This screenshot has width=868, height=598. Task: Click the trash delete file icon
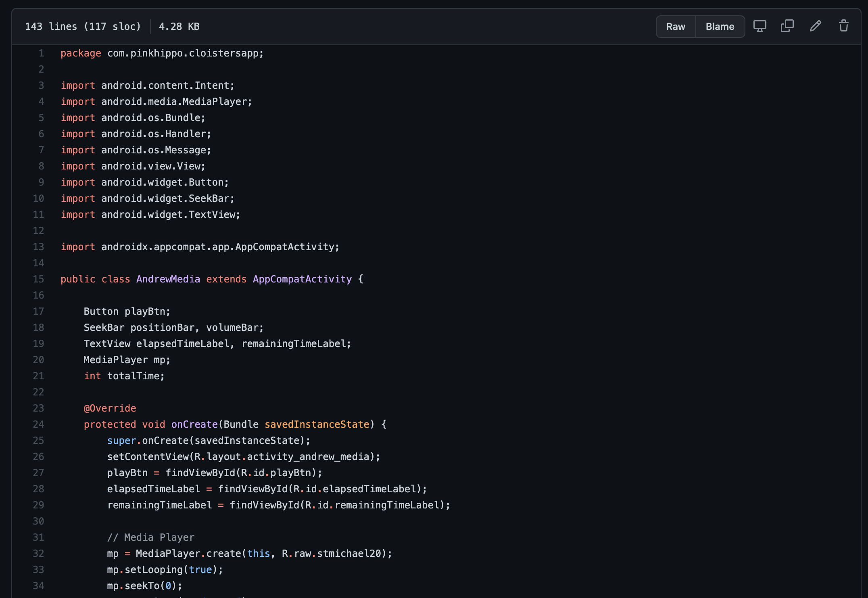click(x=843, y=26)
